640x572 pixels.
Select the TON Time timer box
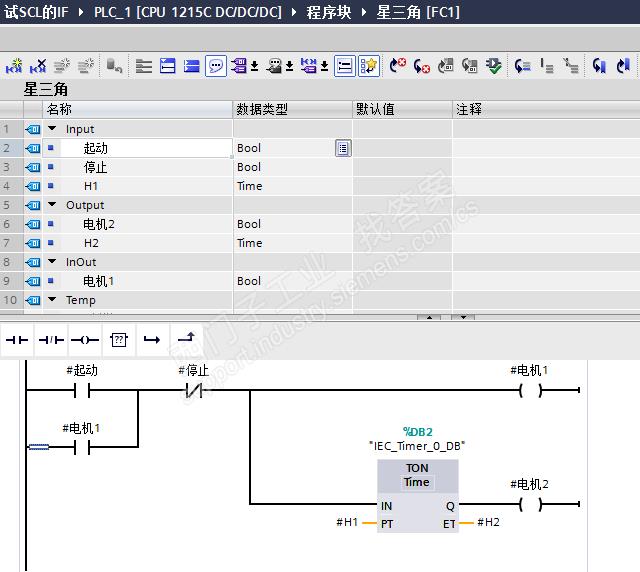pyautogui.click(x=418, y=496)
